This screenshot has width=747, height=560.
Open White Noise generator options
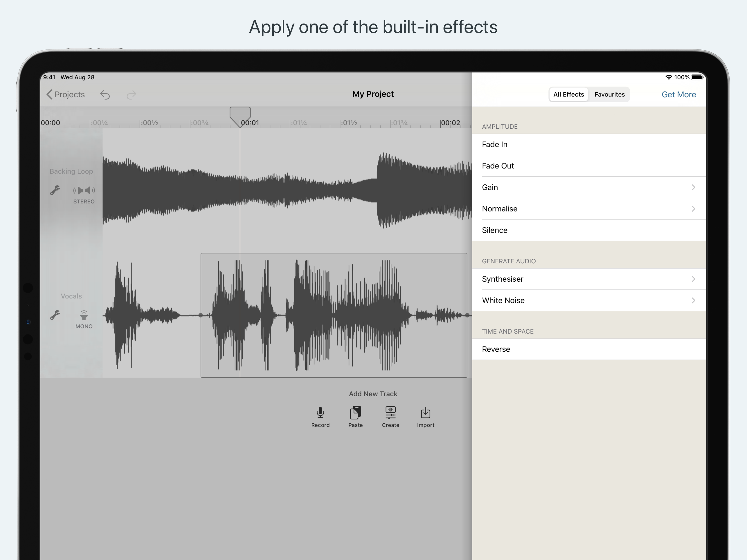[693, 301]
